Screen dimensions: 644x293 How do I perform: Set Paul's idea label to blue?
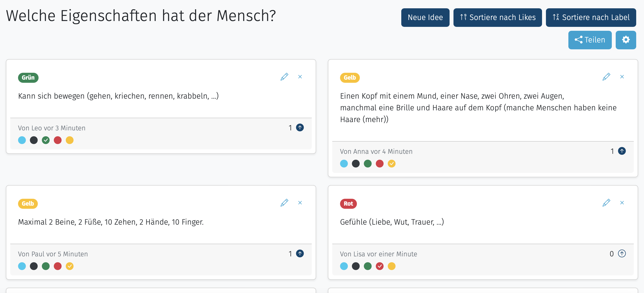(22, 266)
